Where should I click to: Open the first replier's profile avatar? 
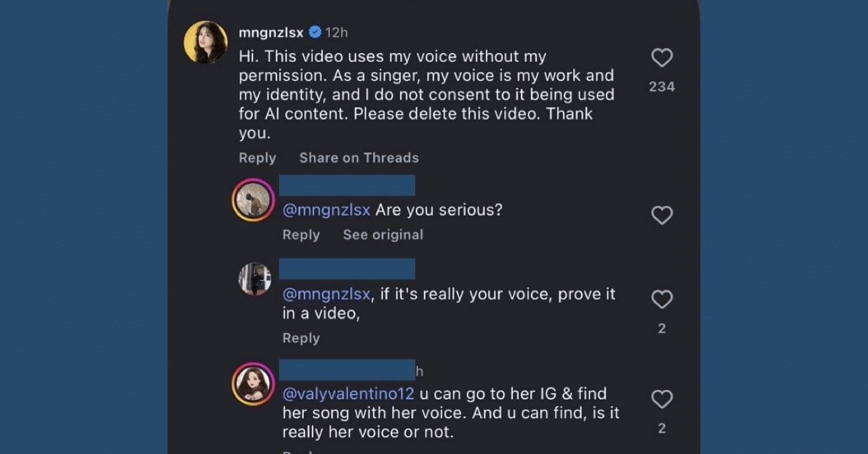pyautogui.click(x=254, y=198)
